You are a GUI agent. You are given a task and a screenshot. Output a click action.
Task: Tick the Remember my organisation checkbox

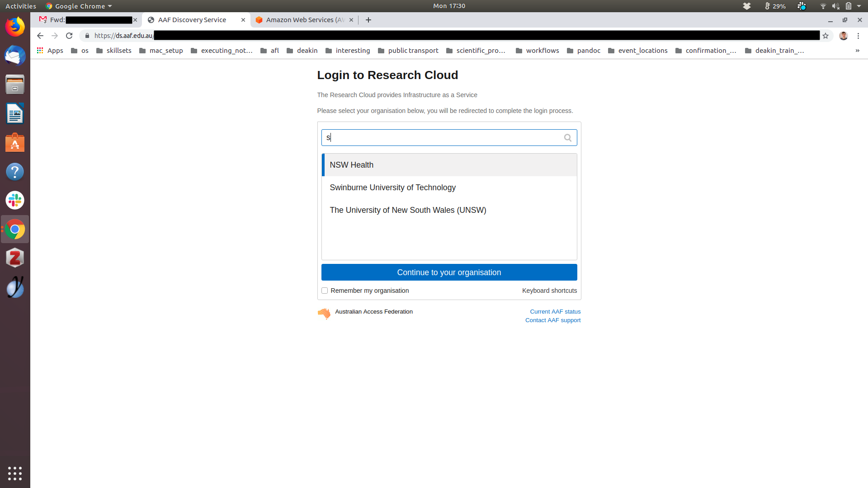(x=325, y=291)
